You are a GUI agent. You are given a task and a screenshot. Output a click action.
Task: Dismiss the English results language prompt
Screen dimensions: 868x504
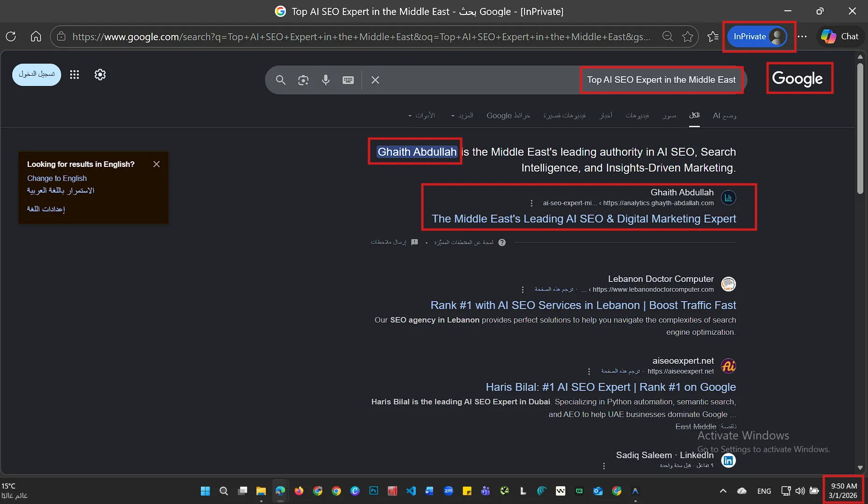pos(157,164)
